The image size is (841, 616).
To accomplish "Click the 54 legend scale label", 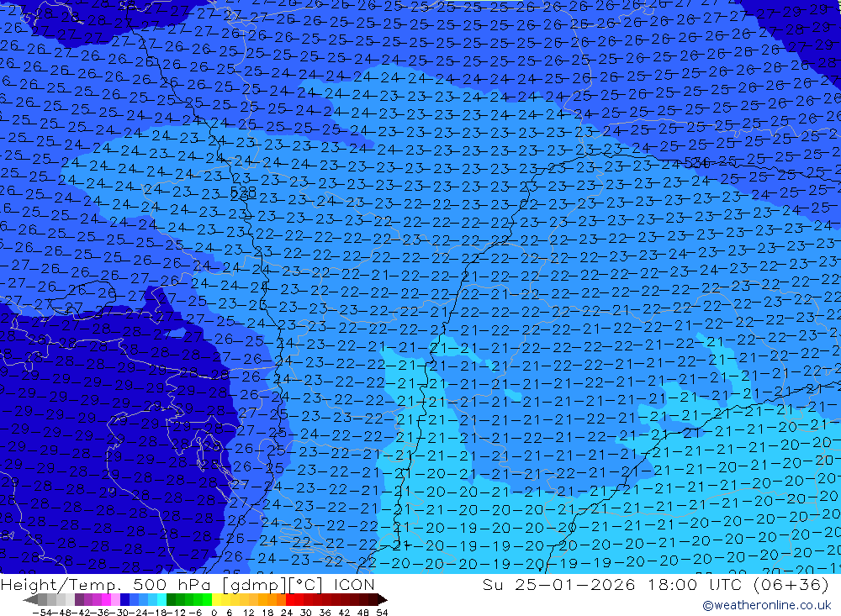I will pos(382,613).
